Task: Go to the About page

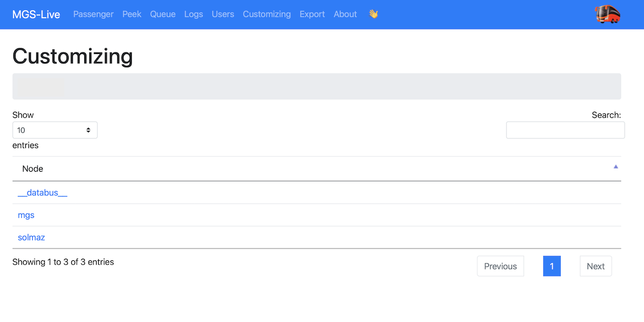Action: [345, 14]
